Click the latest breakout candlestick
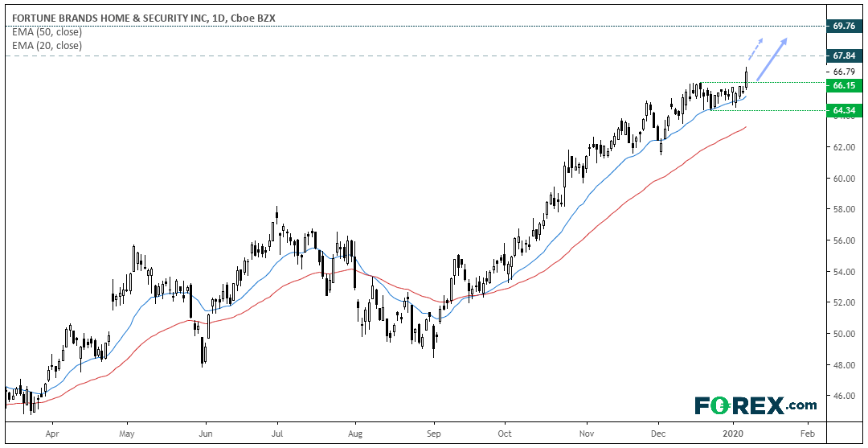Screen dimensions: 868x448 pyautogui.click(x=746, y=77)
